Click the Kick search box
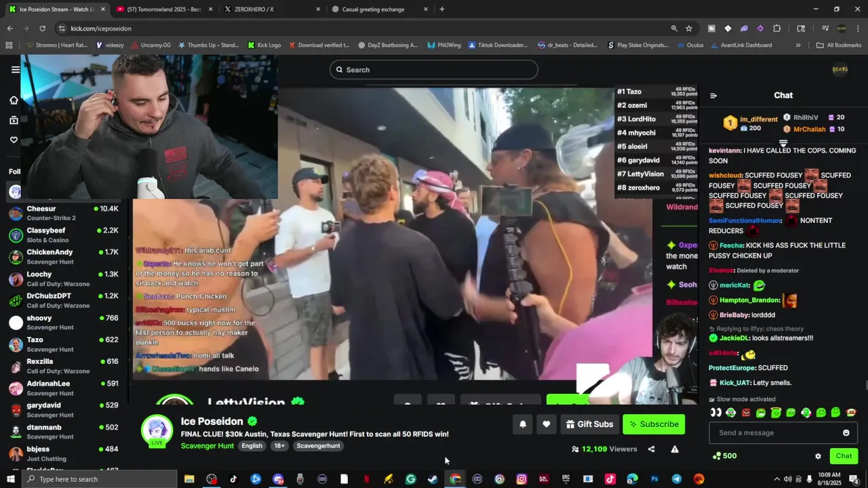The image size is (868, 488). coord(434,70)
